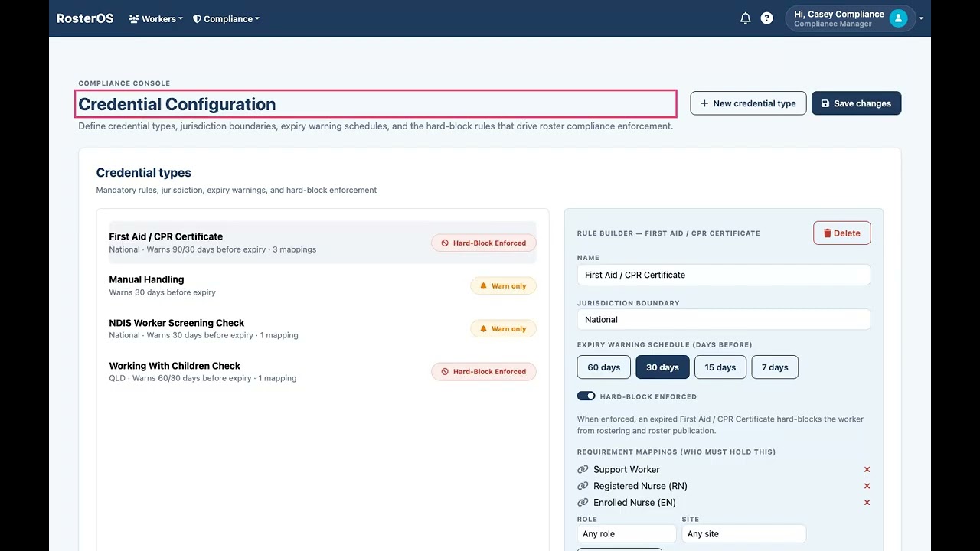The width and height of the screenshot is (980, 551).
Task: Open the Site dropdown showing Any site
Action: click(743, 533)
